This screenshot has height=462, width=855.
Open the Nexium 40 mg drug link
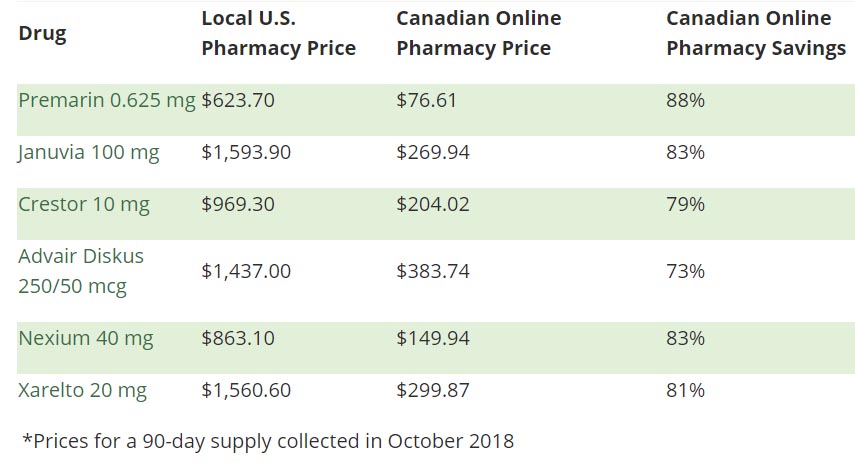(86, 338)
